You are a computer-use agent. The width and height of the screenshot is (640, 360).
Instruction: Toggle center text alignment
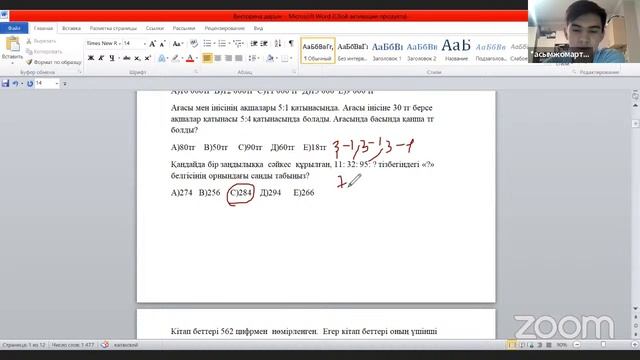coord(218,58)
